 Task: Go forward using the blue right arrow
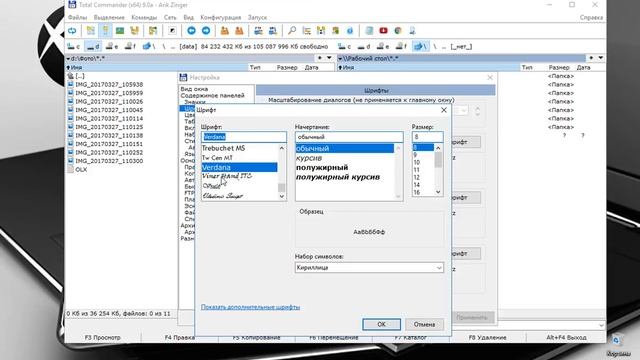(206, 31)
